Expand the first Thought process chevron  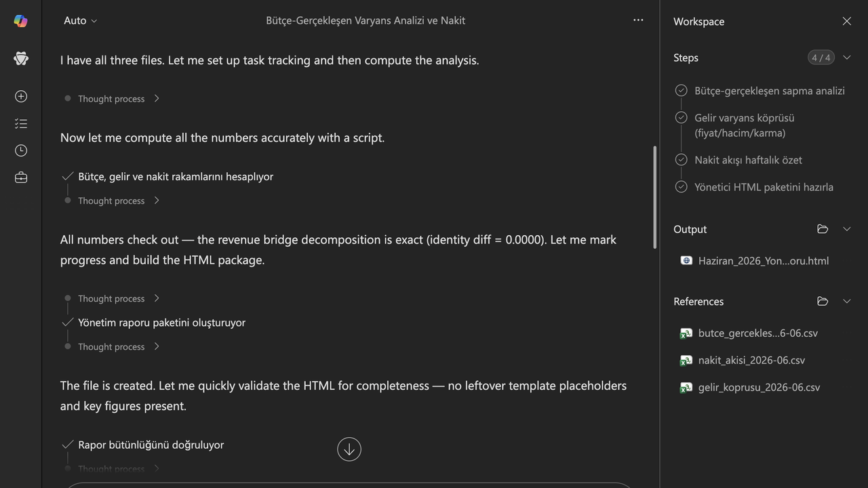[x=157, y=98]
